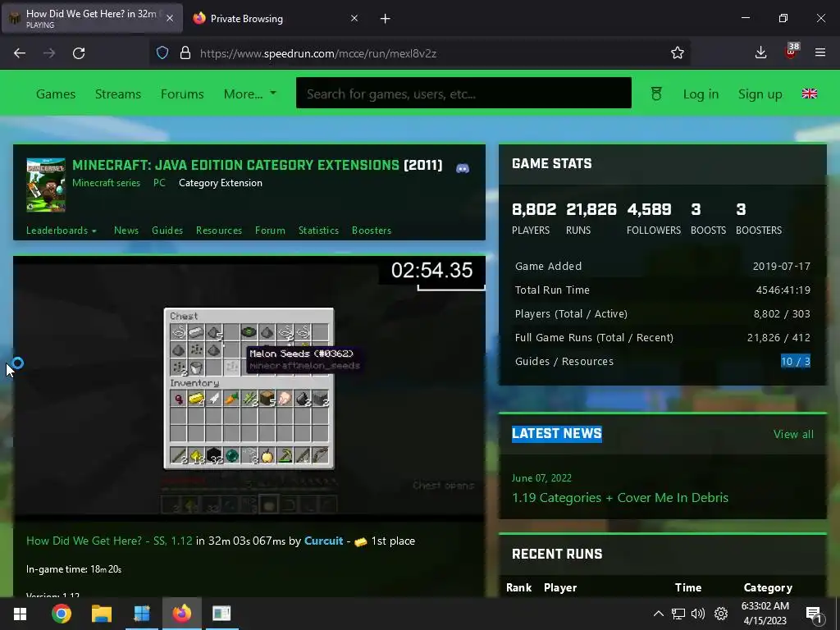The height and width of the screenshot is (630, 840).
Task: Open the runner Curcuit's profile
Action: (323, 541)
